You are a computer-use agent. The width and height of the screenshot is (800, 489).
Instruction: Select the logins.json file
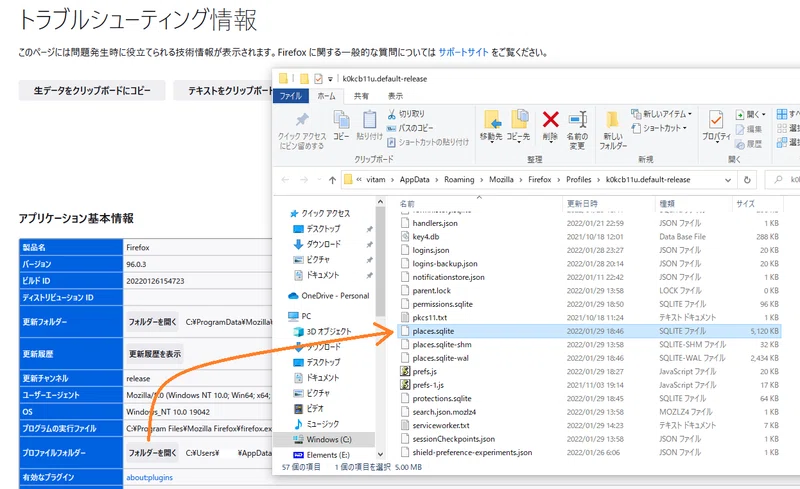(431, 250)
